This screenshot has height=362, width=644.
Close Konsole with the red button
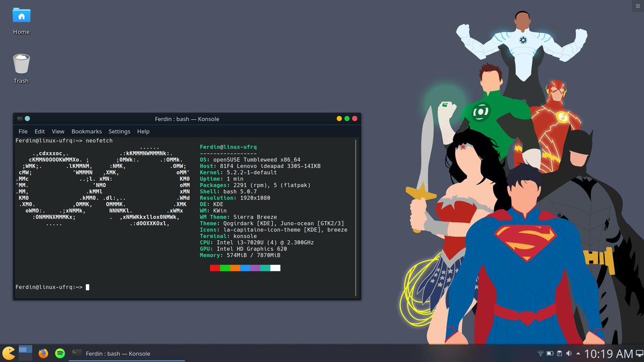[x=355, y=119]
